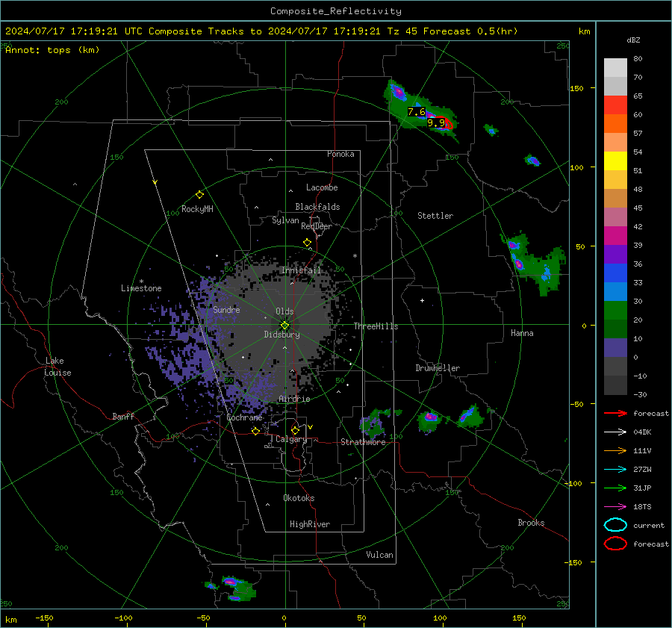Click the yellow diamond marker near RockyMH
This screenshot has width=672, height=628.
coord(199,195)
